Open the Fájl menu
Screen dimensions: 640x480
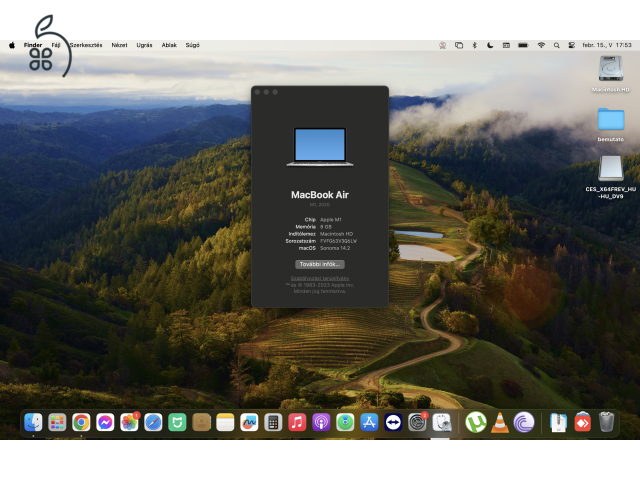[x=56, y=45]
